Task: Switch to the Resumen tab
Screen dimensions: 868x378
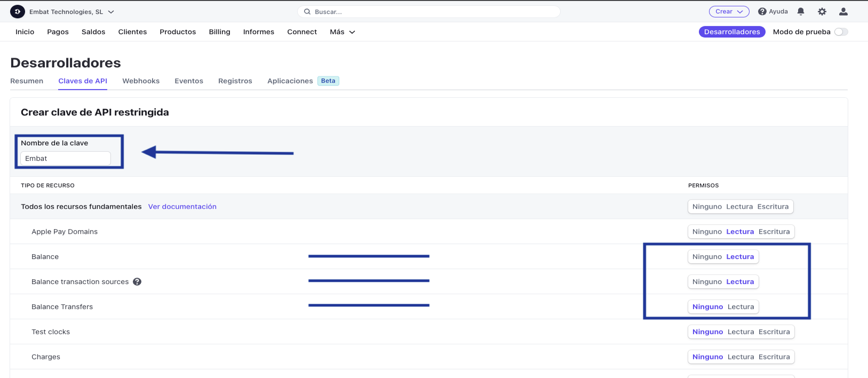Action: coord(27,81)
